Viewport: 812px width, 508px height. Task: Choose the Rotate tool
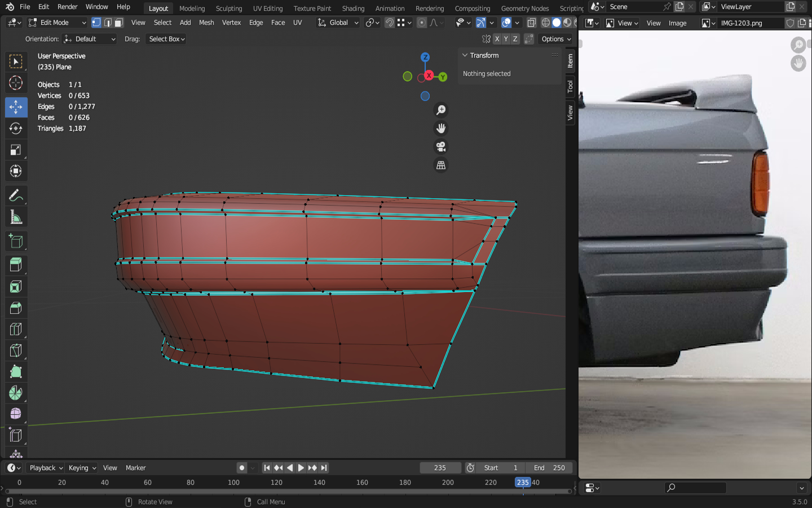click(x=16, y=129)
